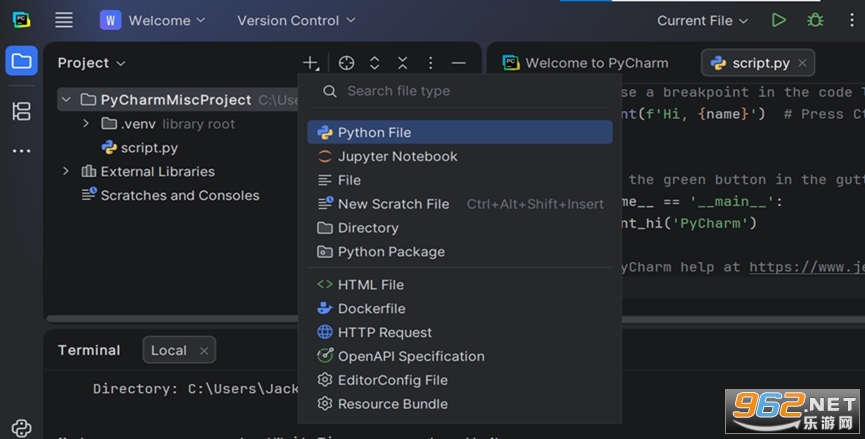Open Current File run configuration dropdown

point(702,20)
